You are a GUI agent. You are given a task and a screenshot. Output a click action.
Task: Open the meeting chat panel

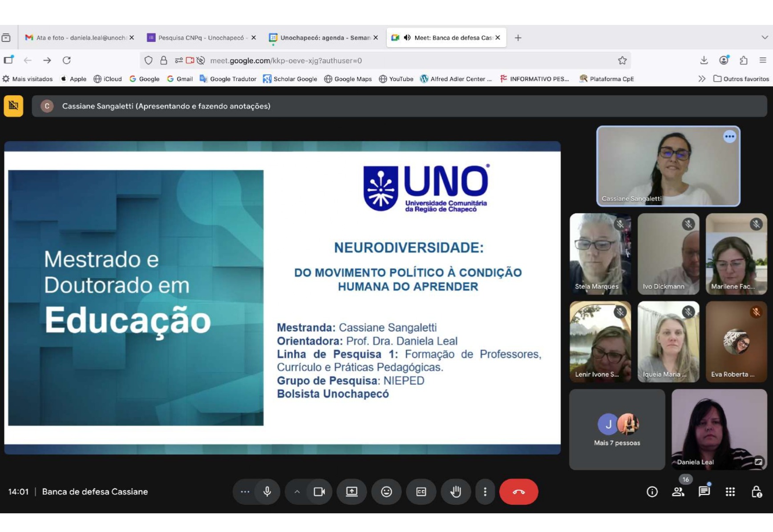704,492
